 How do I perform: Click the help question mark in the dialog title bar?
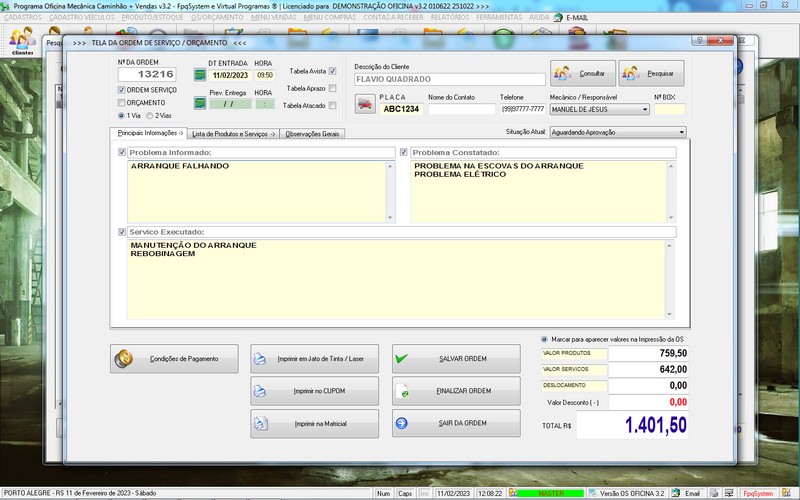tap(699, 40)
